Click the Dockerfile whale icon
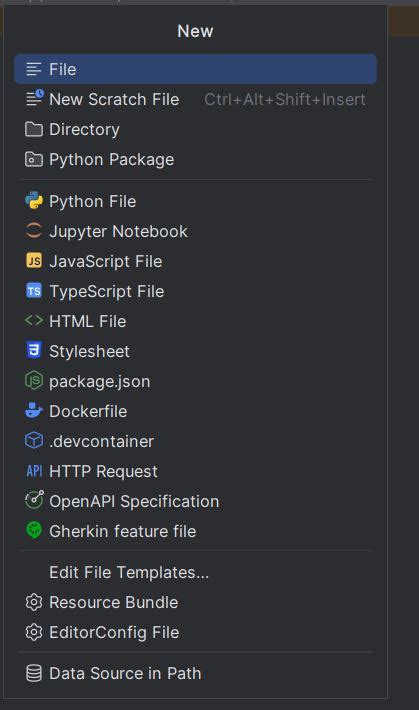Viewport: 419px width, 710px height. point(34,411)
